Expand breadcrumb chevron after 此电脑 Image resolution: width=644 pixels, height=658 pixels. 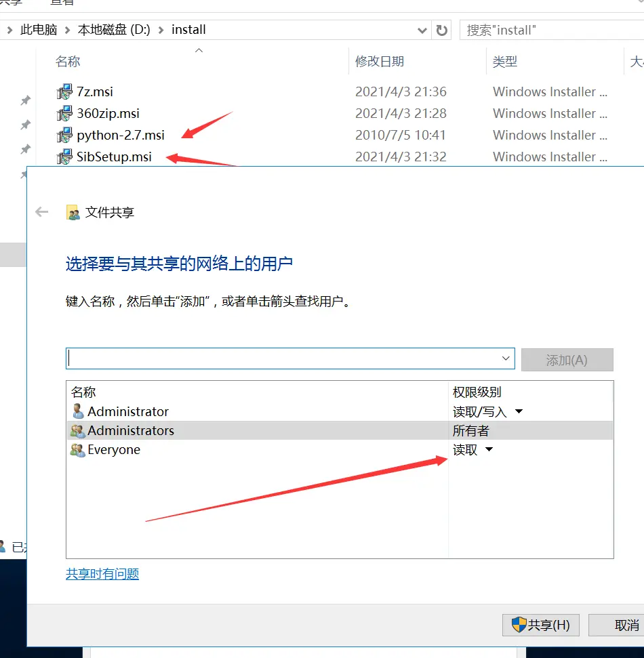[x=67, y=30]
